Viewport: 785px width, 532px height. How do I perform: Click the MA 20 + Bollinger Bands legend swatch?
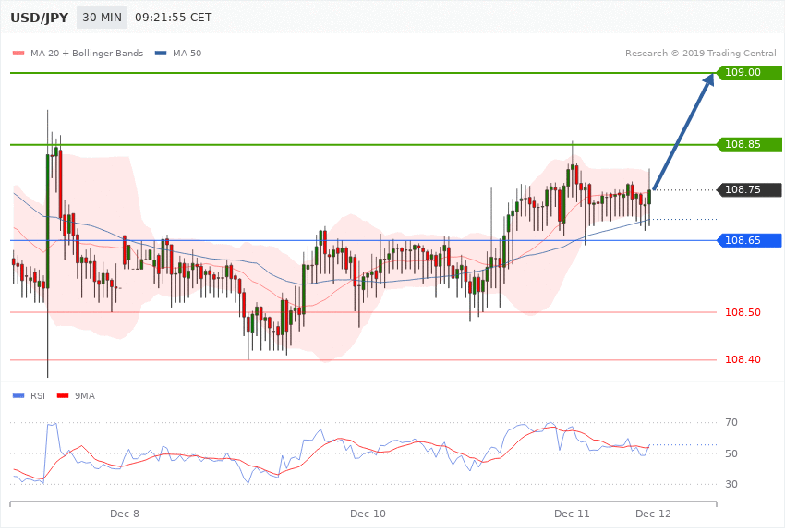pos(18,54)
